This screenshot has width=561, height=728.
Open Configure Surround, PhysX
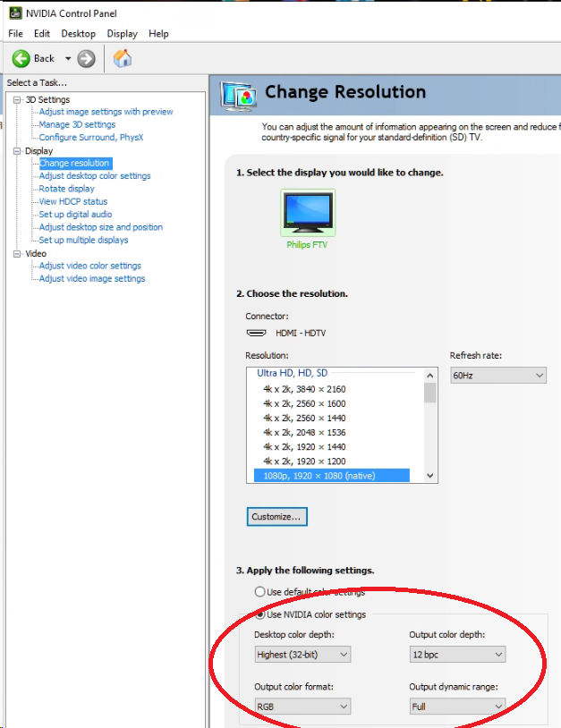pyautogui.click(x=91, y=138)
